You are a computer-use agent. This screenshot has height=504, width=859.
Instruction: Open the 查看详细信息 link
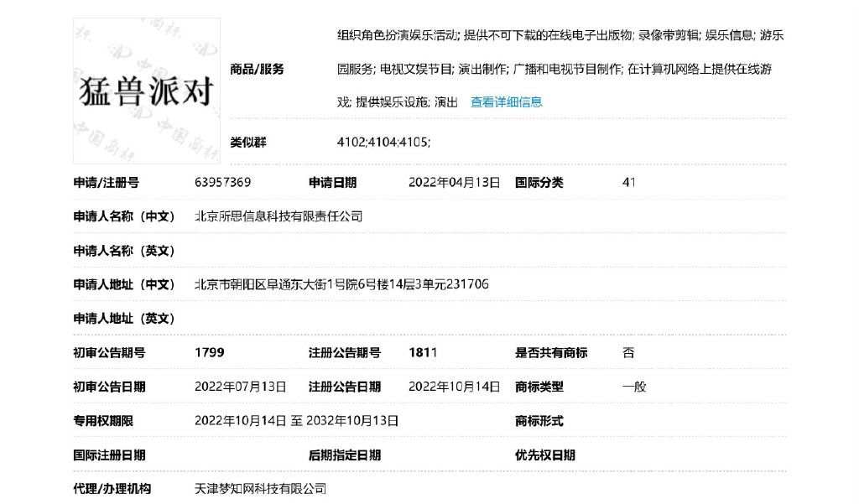(x=506, y=102)
